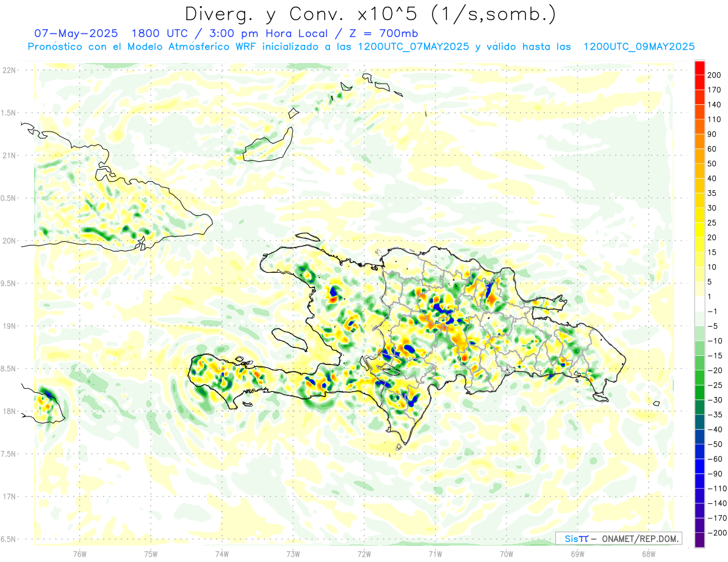Select the '8.5N' latitude label

pos(8,369)
